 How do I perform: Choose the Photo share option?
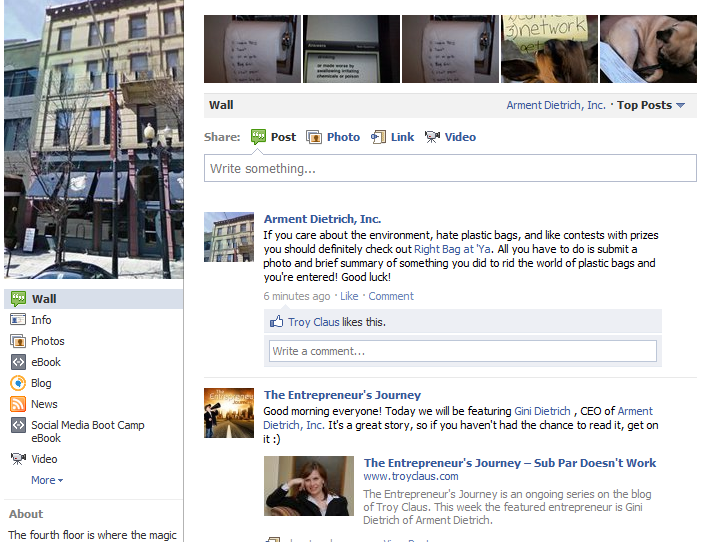333,137
